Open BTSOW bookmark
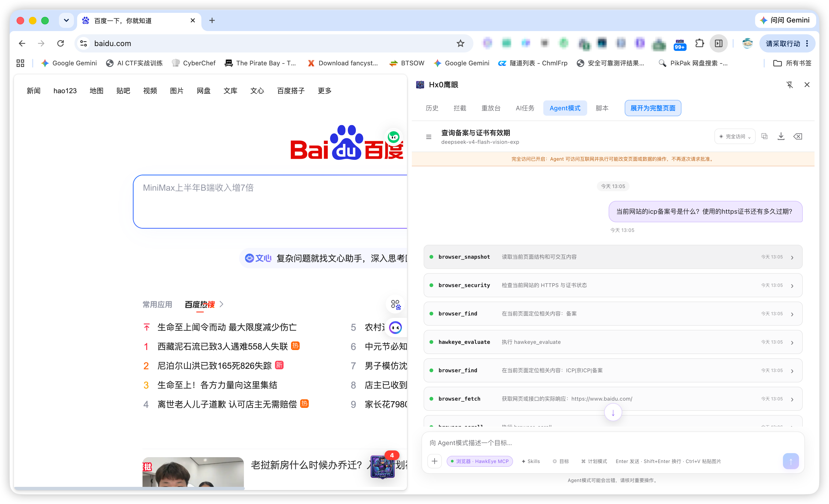The image size is (829, 504). point(407,63)
